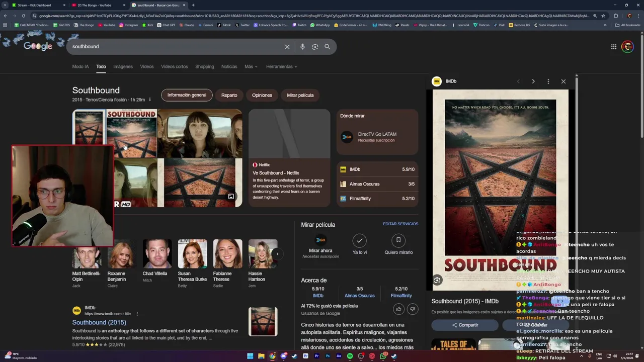644x362 pixels.
Task: Open Google Lens image search icon
Action: coord(315,47)
